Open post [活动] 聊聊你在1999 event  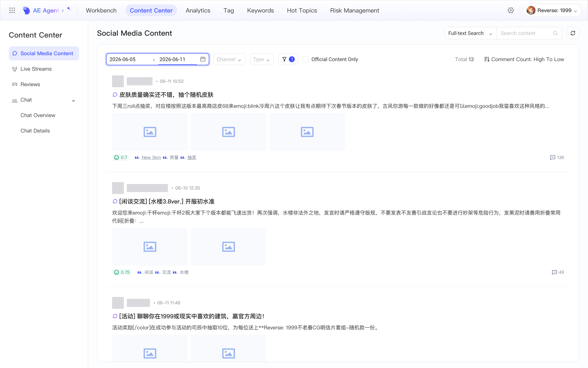pyautogui.click(x=191, y=316)
